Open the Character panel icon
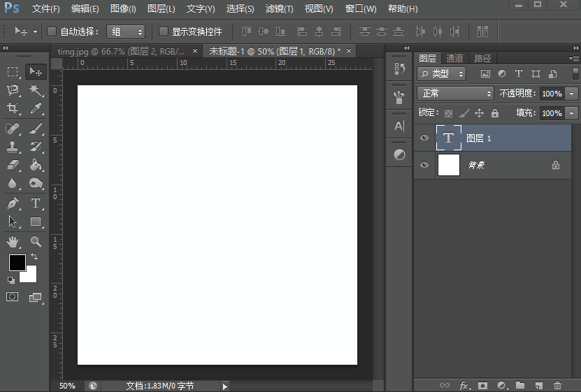The image size is (581, 392). coord(399,126)
